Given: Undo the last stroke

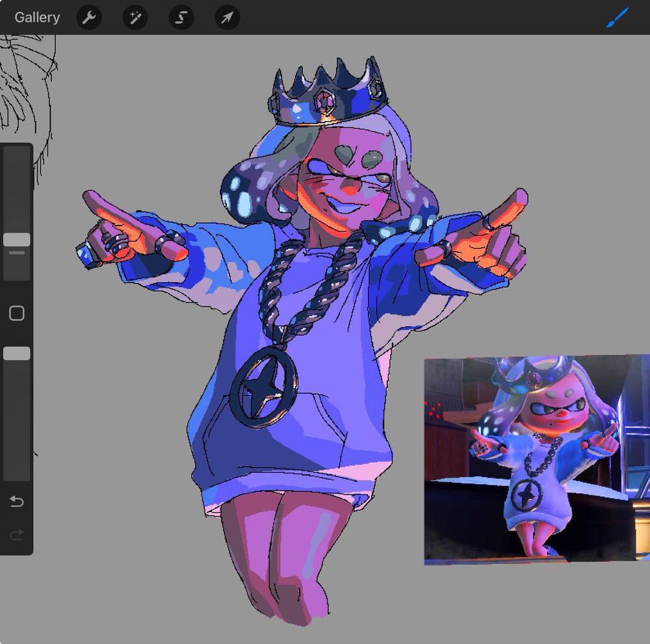Looking at the screenshot, I should point(17,502).
